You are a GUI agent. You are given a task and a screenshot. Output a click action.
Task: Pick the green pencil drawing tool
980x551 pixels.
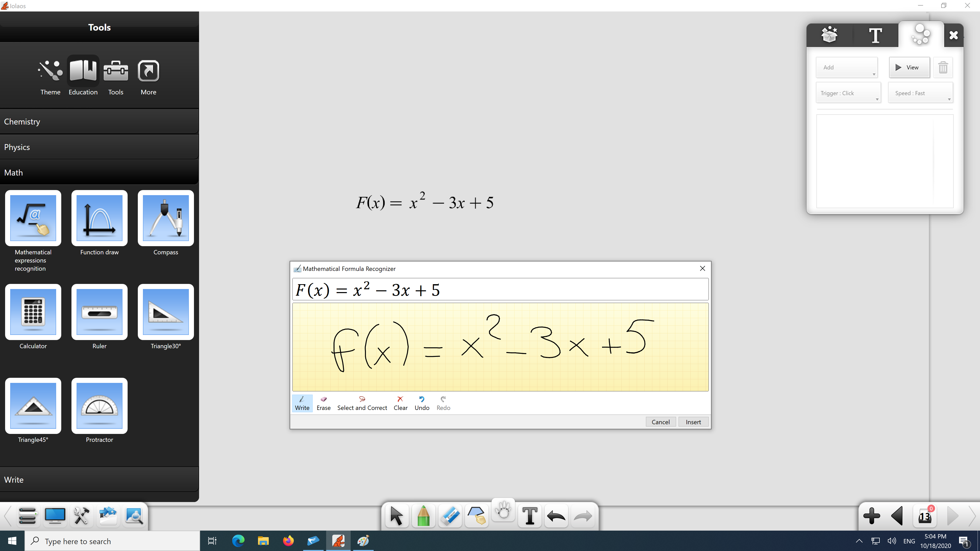tap(423, 516)
